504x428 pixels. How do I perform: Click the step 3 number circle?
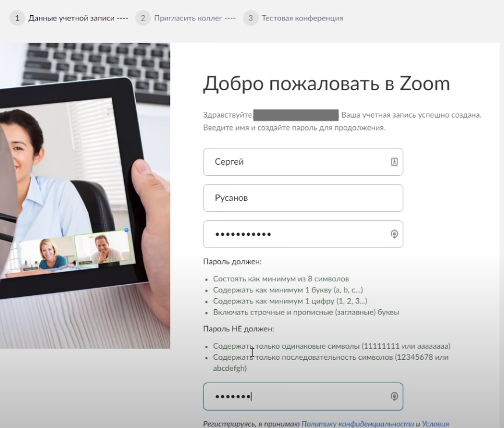[x=251, y=18]
